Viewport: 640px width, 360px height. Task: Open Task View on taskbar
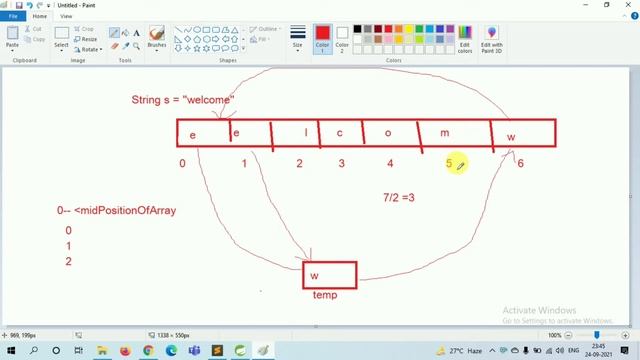[78, 350]
